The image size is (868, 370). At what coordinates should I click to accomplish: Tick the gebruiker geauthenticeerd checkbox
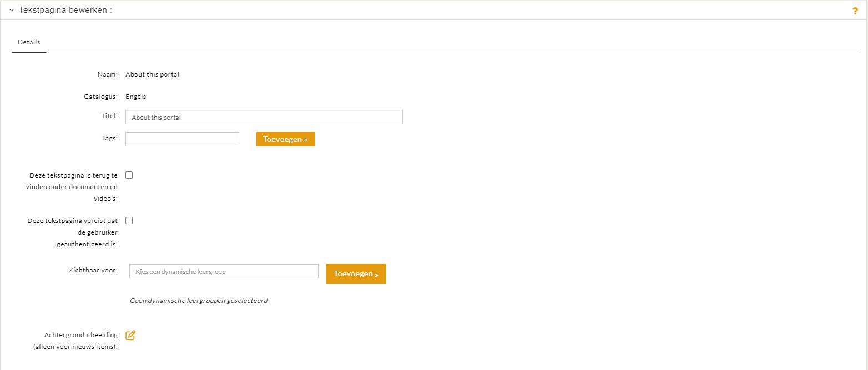129,221
